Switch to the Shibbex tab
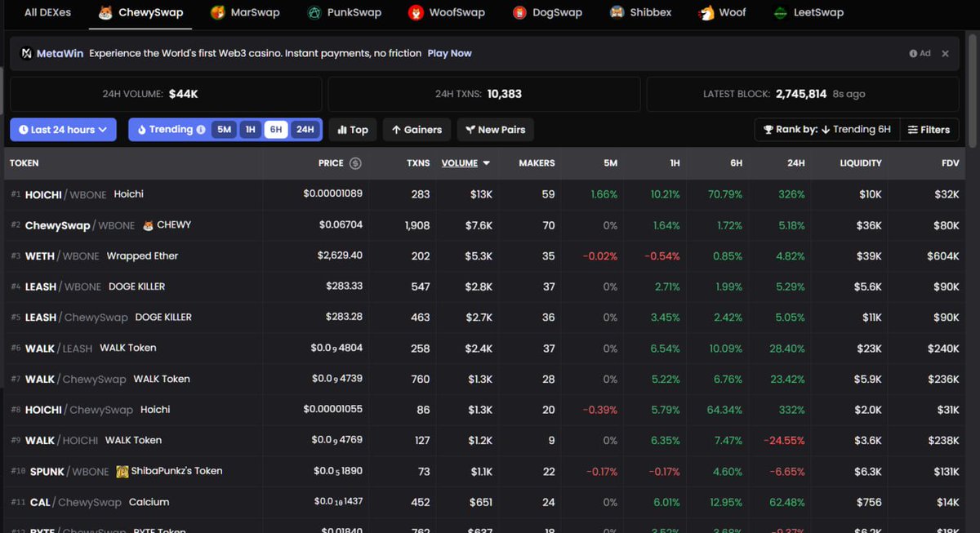 tap(641, 13)
